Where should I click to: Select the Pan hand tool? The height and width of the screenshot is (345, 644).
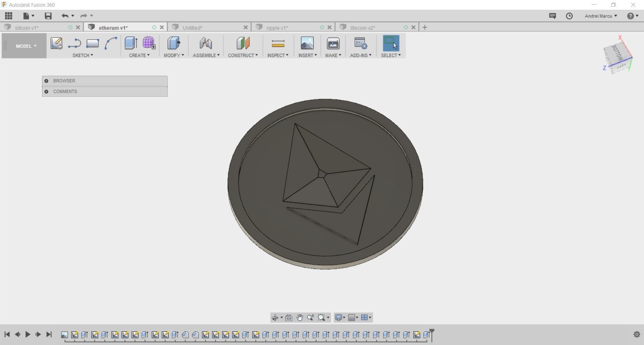coord(300,318)
